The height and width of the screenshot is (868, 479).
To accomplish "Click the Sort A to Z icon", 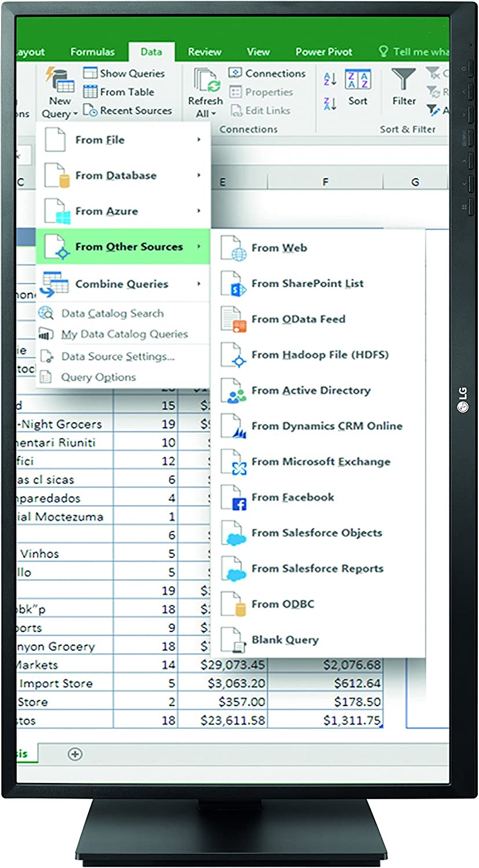I will pyautogui.click(x=330, y=79).
